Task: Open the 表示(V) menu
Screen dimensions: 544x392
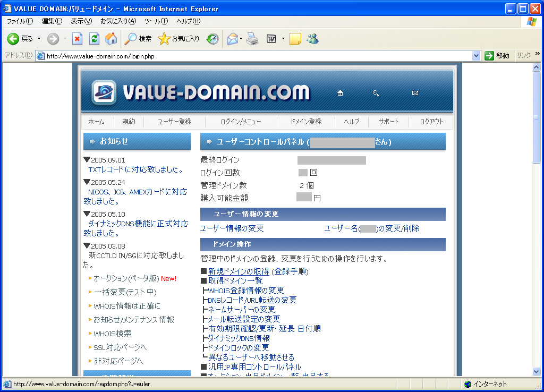Action: click(x=81, y=21)
